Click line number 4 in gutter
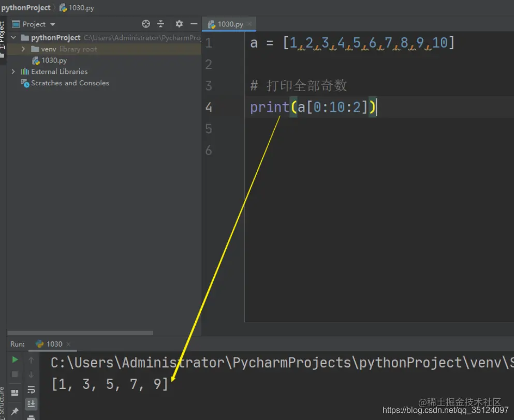514x420 pixels. (209, 107)
